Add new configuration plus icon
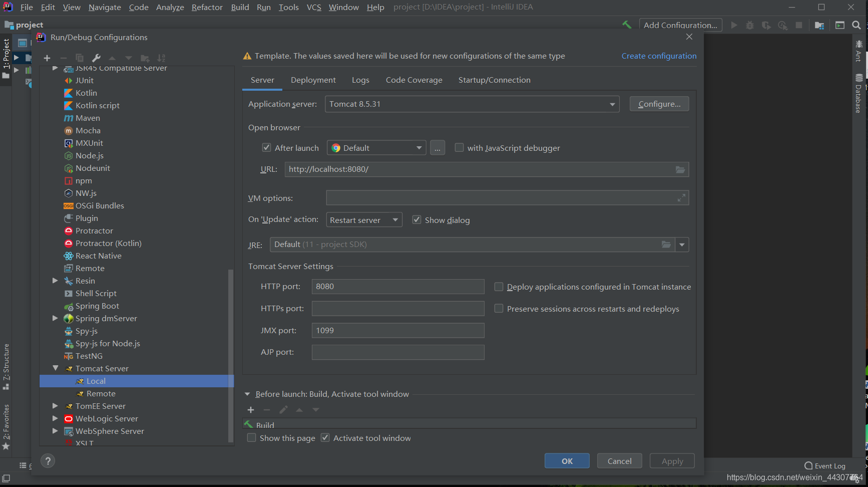868x487 pixels. [47, 58]
